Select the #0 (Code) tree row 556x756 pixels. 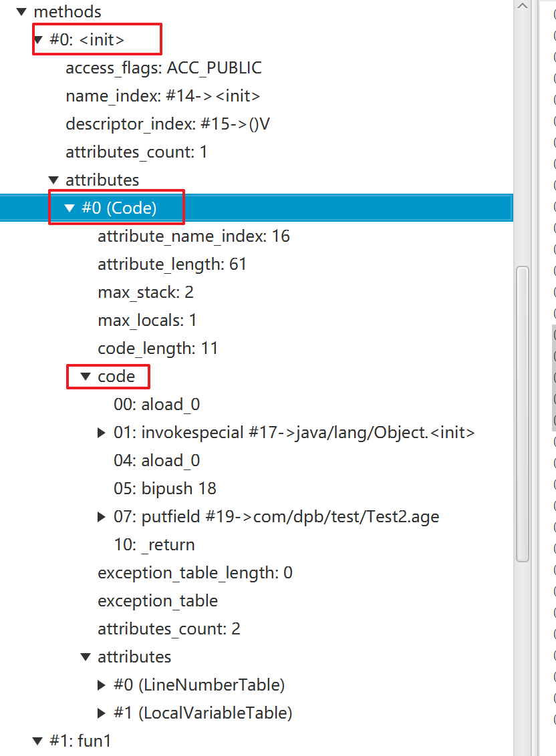257,208
